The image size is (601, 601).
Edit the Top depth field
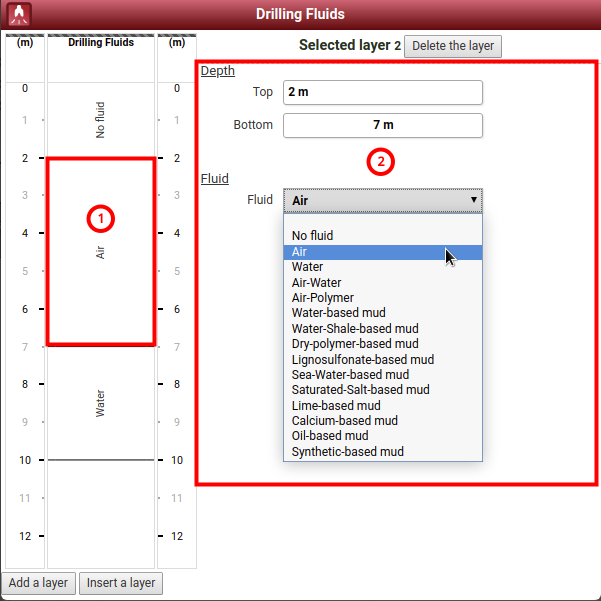tap(382, 92)
